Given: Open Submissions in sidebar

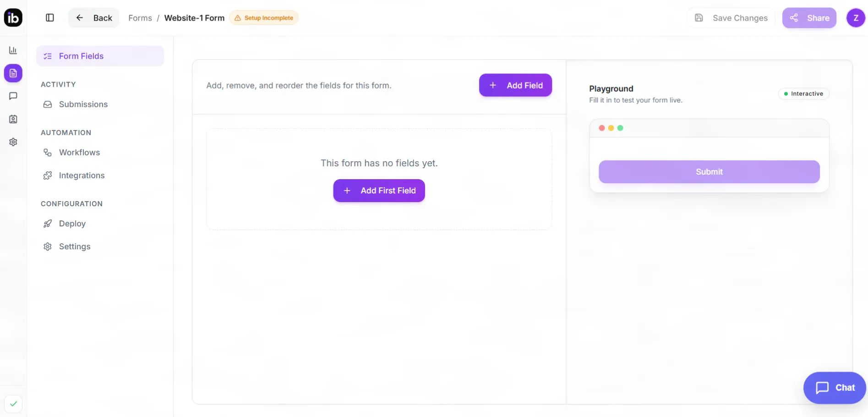Looking at the screenshot, I should 100,104.
